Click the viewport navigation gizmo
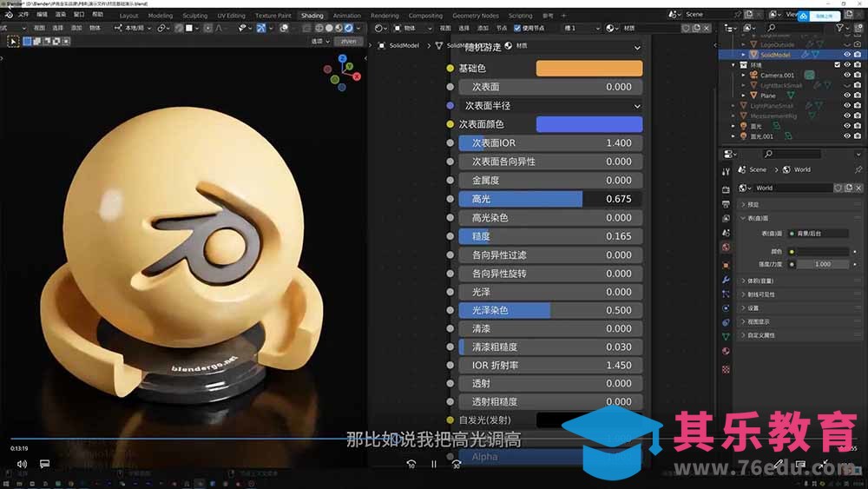 click(342, 73)
